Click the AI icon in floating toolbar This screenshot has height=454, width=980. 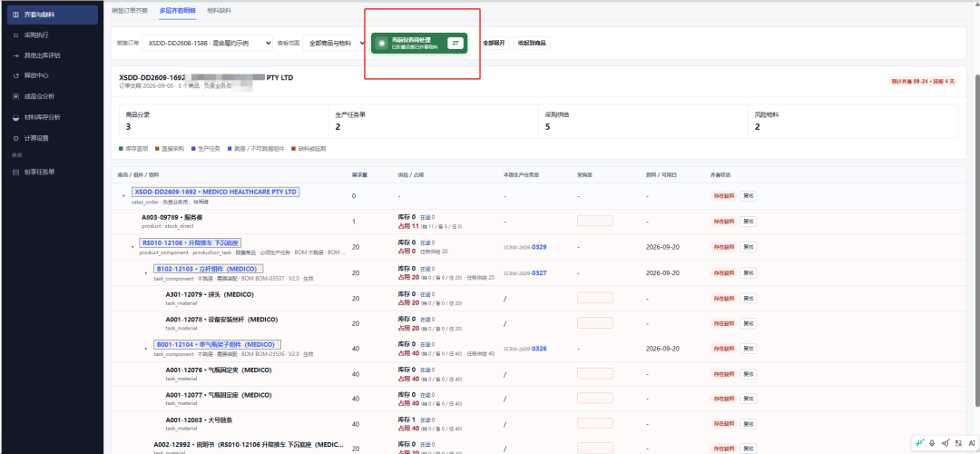pos(972,442)
